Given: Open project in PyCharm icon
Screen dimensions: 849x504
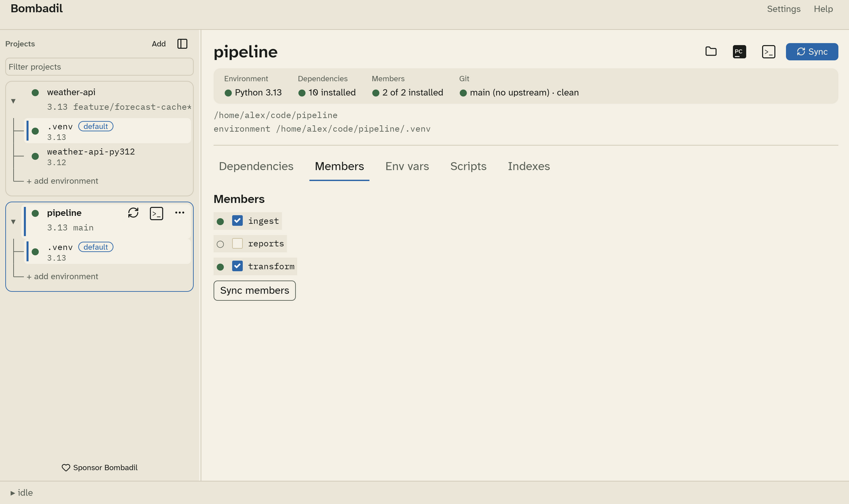Looking at the screenshot, I should pos(739,51).
